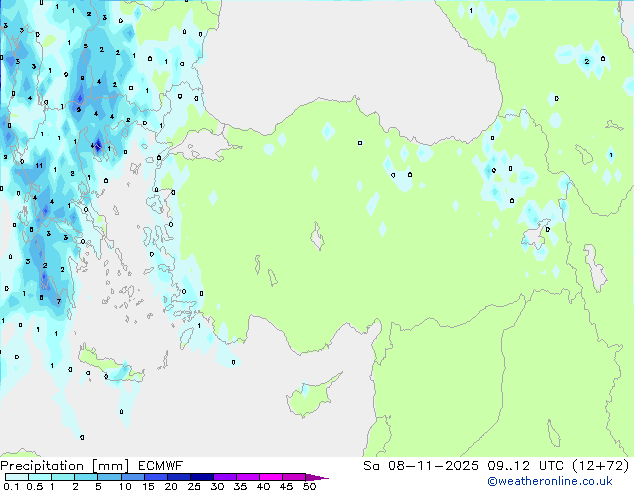
Task: Click the 'Precipitation [mm]' title text
Action: click(65, 466)
